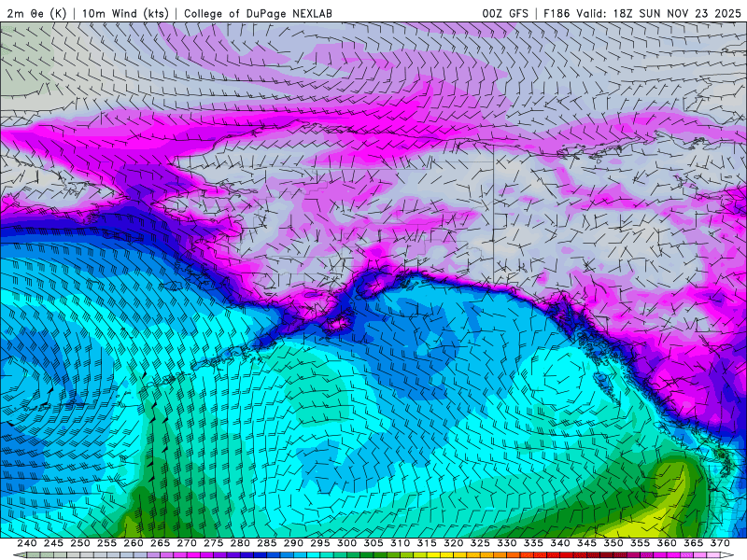This screenshot has height=560, width=747.
Task: Click the 370 value on the scale
Action: 720,543
